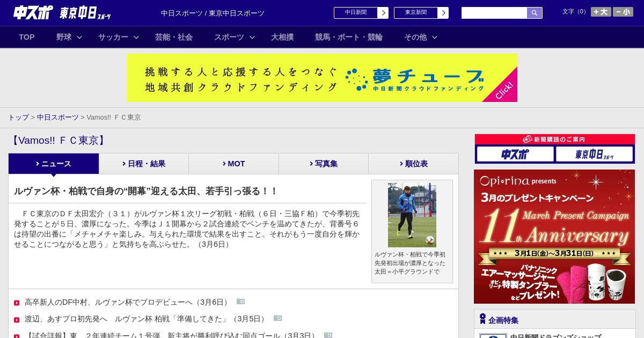
Task: Open the Opirina 11th Anniversary campaign banner
Action: tap(554, 237)
